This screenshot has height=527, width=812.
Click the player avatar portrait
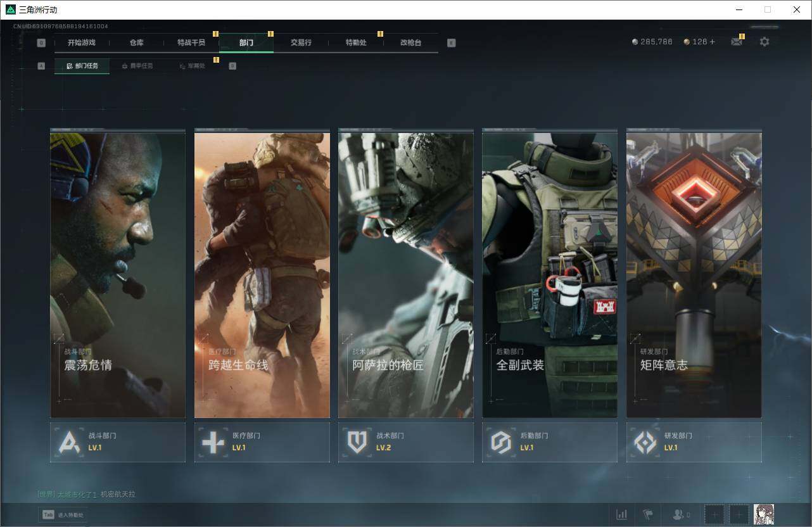click(763, 514)
